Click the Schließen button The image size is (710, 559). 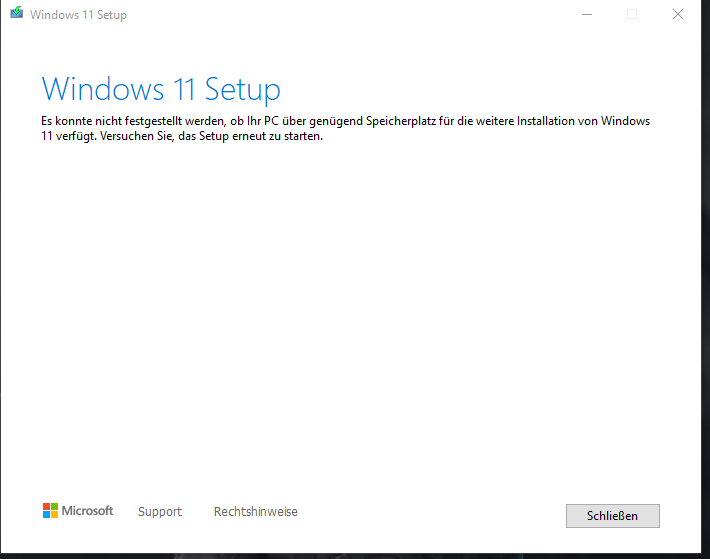click(x=613, y=516)
